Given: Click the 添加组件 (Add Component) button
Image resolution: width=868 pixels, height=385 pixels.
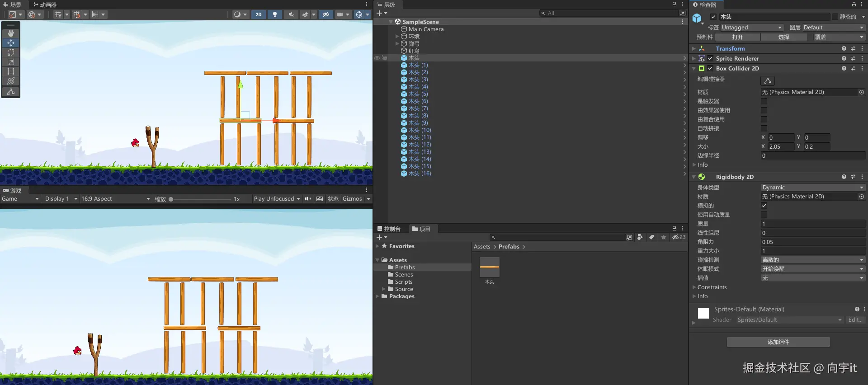Looking at the screenshot, I should pyautogui.click(x=778, y=342).
